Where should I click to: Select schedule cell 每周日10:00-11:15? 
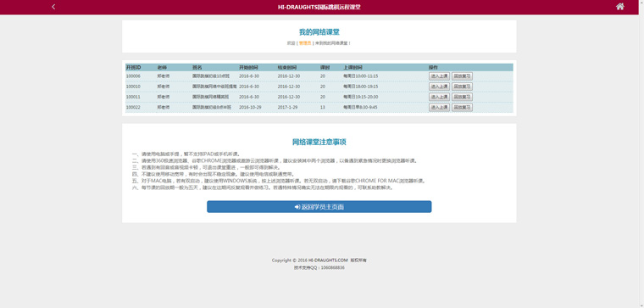pos(361,76)
